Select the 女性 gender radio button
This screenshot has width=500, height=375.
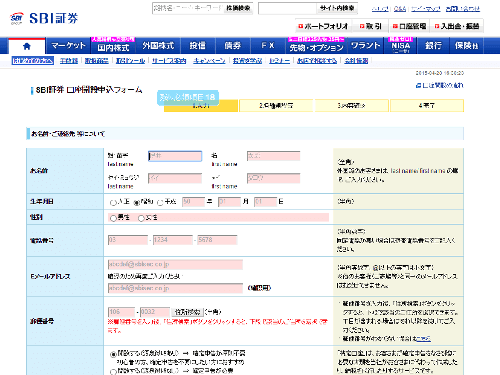click(x=141, y=218)
